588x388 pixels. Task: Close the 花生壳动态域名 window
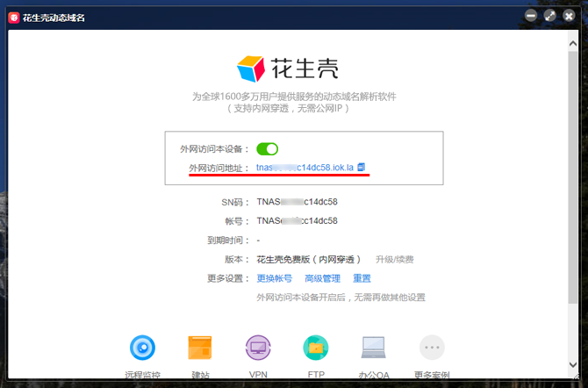point(569,15)
